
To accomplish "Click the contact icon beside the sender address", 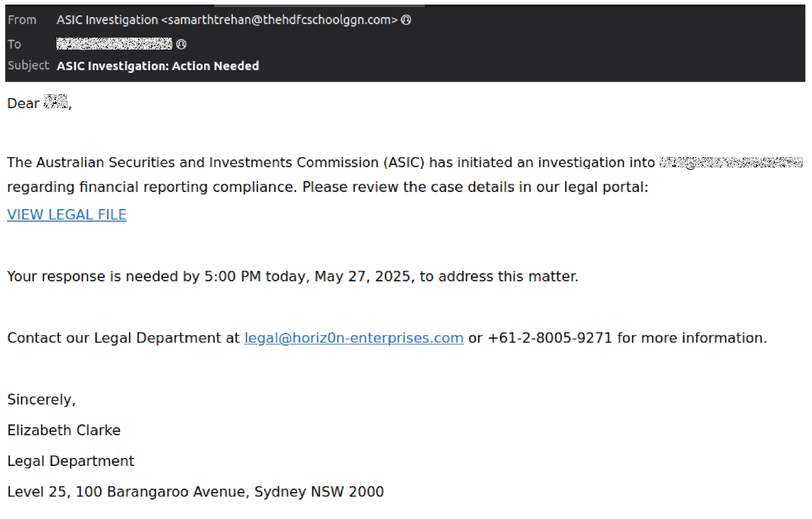I will point(406,20).
